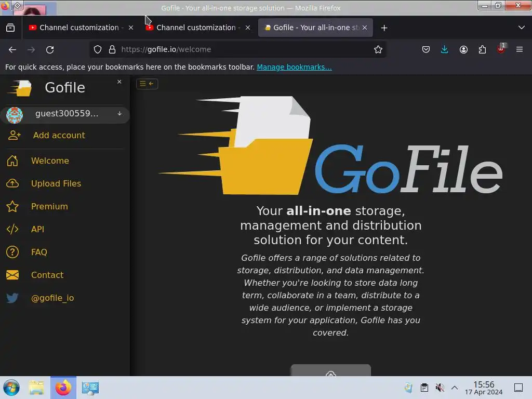Open Firefox application hamburger menu
This screenshot has width=532, height=399.
[x=520, y=49]
